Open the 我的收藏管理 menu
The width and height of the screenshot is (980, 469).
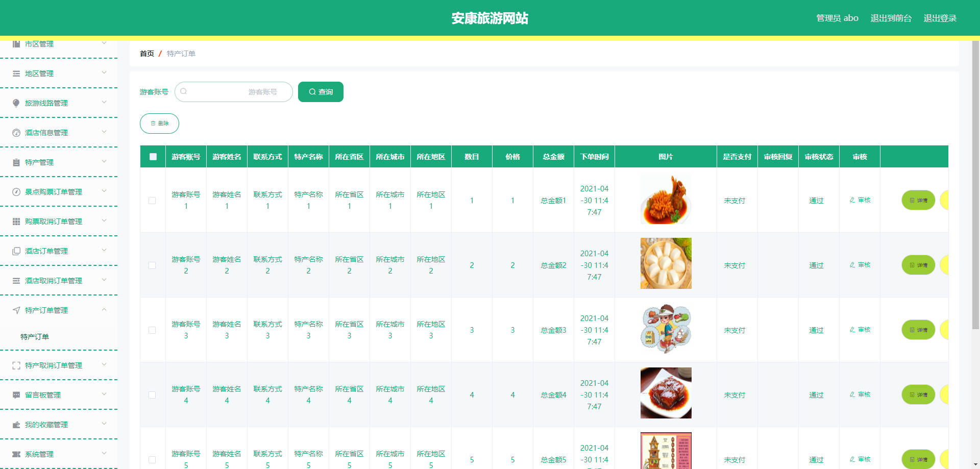(59, 425)
